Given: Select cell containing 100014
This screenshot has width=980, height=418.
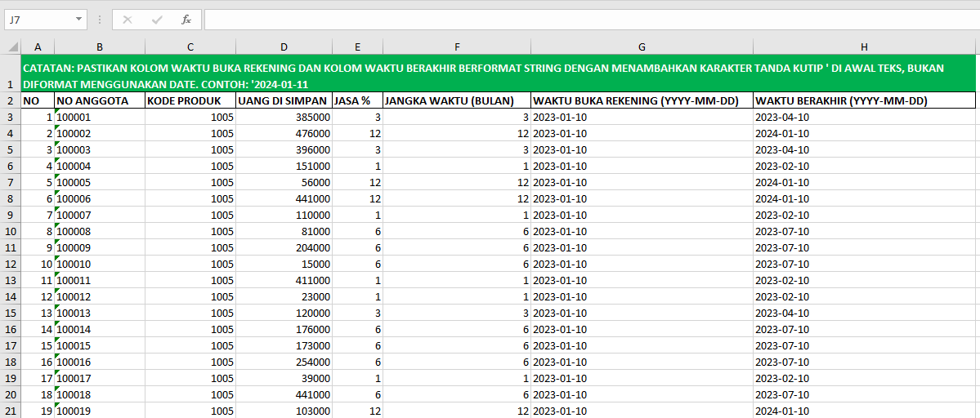Looking at the screenshot, I should coord(100,329).
